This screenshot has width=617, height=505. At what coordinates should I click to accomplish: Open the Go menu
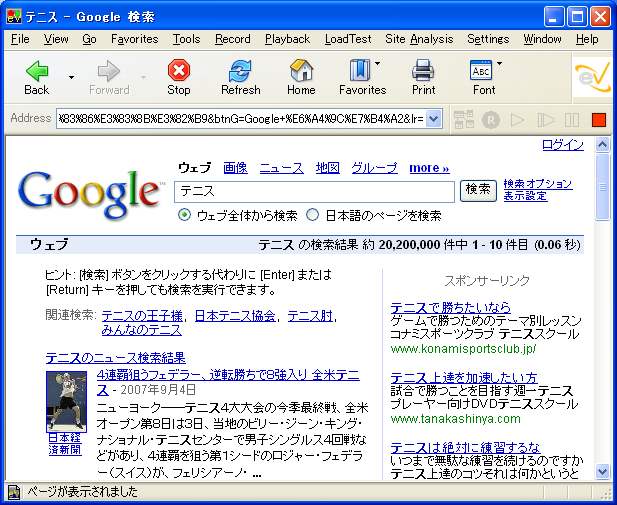89,39
